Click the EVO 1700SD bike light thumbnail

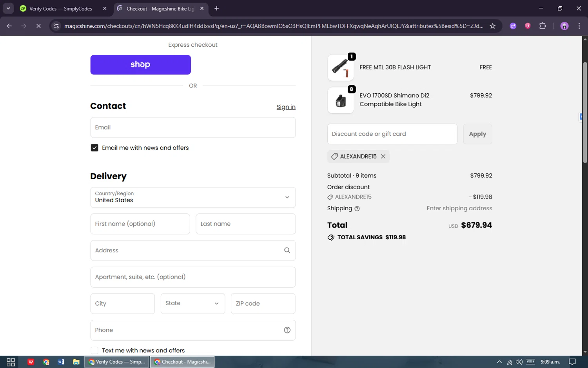(340, 100)
